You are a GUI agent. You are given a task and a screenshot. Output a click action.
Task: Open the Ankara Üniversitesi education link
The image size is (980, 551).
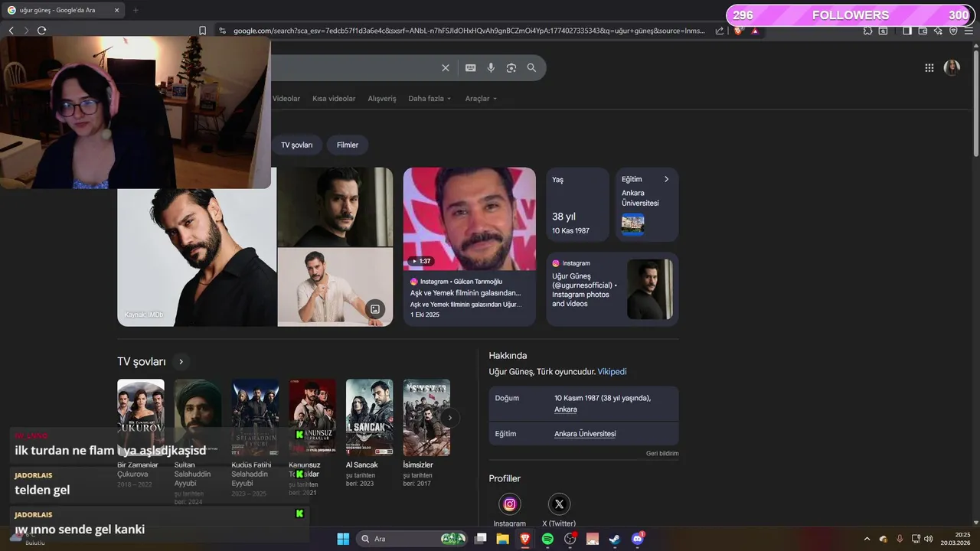coord(585,434)
